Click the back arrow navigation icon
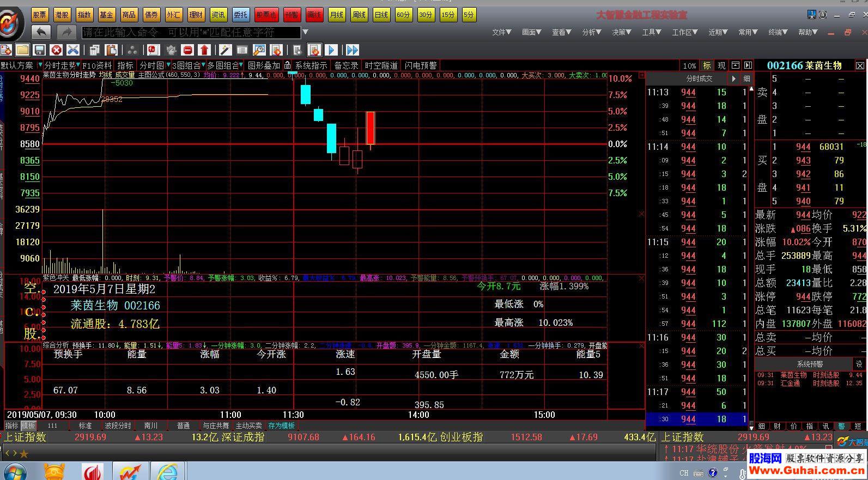The height and width of the screenshot is (480, 868). coord(41,32)
